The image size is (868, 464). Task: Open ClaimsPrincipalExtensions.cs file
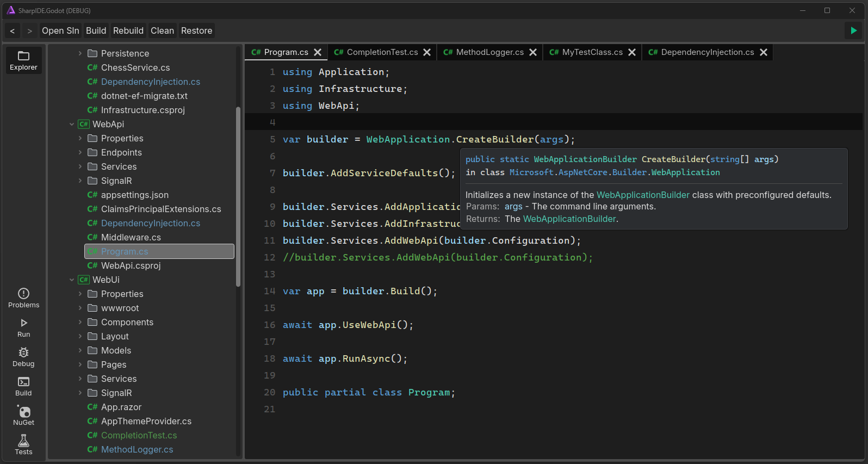coord(161,209)
